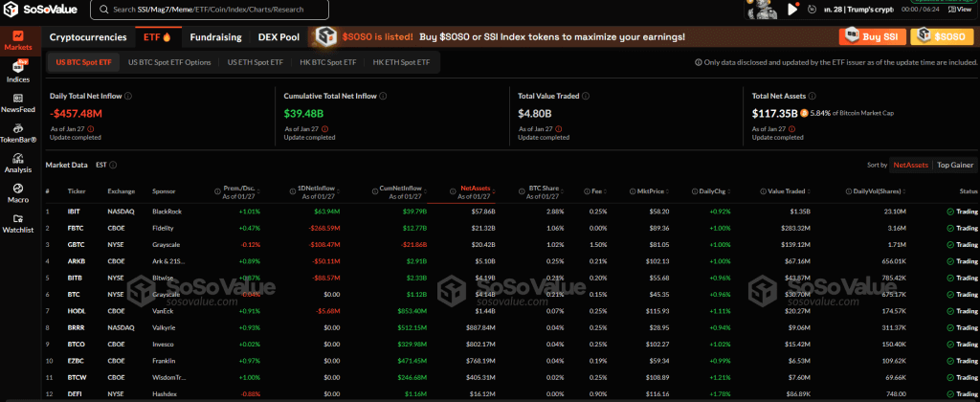The image size is (980, 402).
Task: Click warning icon under Daily Total Net Inflow date
Action: 91,129
